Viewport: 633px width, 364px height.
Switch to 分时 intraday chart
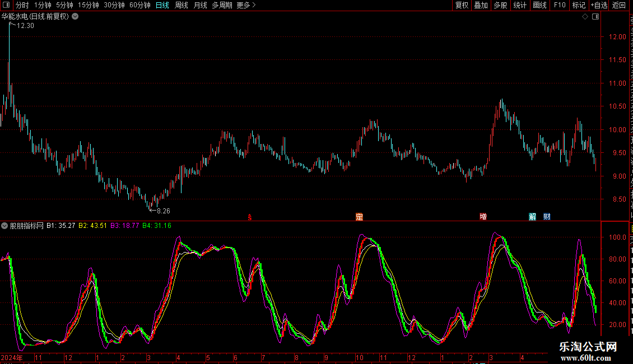[x=22, y=5]
